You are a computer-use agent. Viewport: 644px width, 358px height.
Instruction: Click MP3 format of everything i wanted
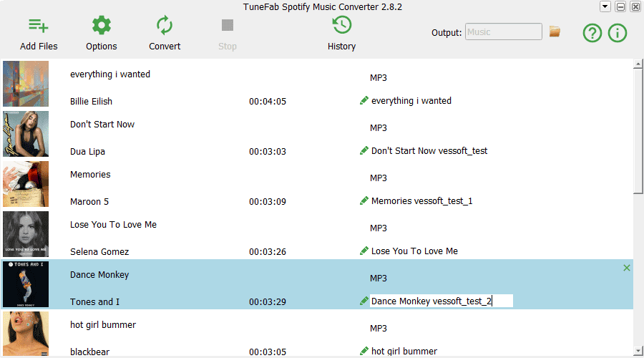click(379, 78)
